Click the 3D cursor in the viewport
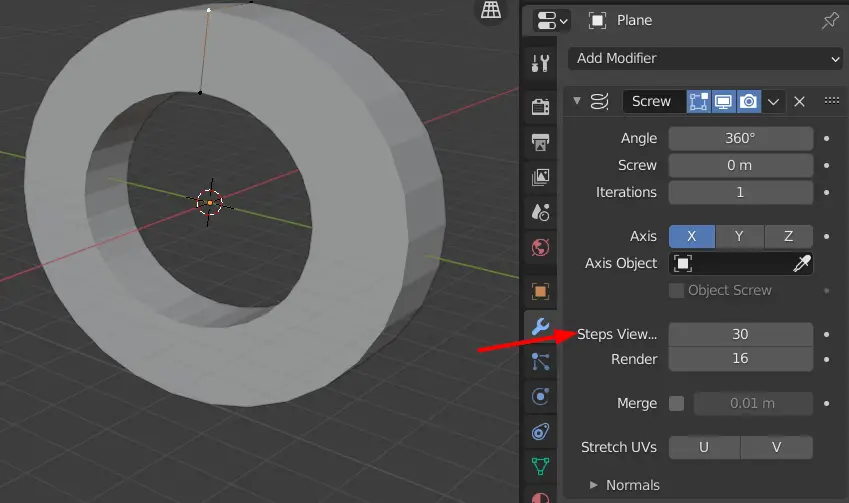 [210, 202]
